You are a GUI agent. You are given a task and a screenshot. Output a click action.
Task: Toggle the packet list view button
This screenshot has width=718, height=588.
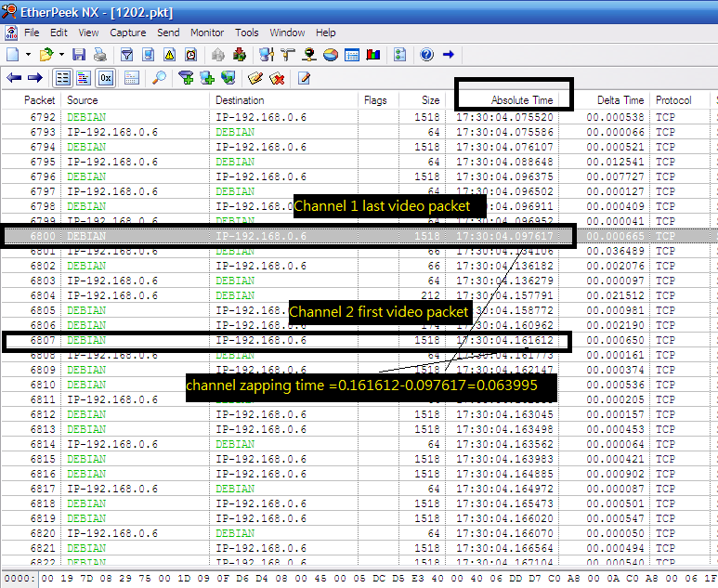(63, 78)
